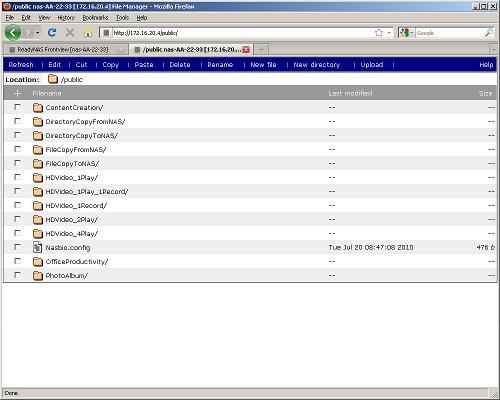This screenshot has height=400, width=500.
Task: Click the site icon in the address bar
Action: point(106,33)
